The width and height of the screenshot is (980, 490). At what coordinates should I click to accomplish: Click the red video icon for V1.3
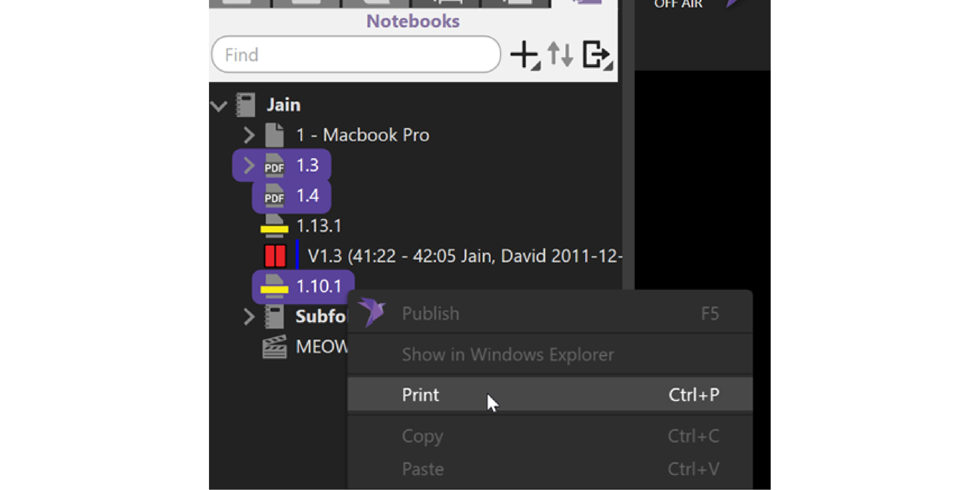(x=275, y=256)
